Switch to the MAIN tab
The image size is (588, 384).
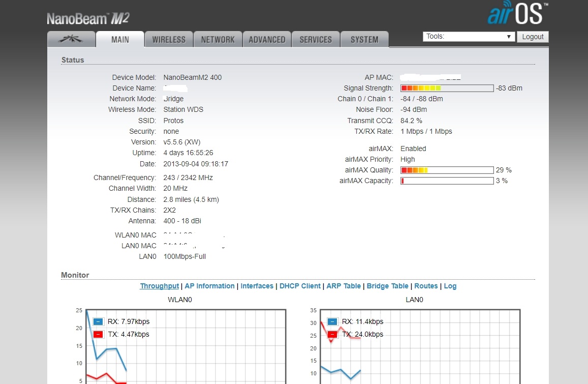coord(120,39)
